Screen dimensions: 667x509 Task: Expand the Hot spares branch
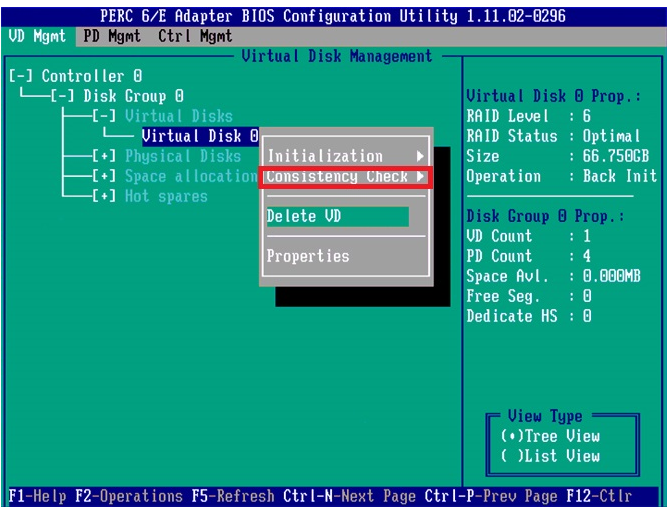[104, 196]
